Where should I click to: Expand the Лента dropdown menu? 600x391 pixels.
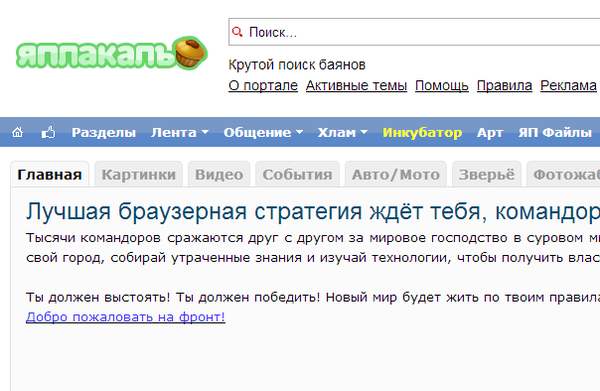point(179,132)
